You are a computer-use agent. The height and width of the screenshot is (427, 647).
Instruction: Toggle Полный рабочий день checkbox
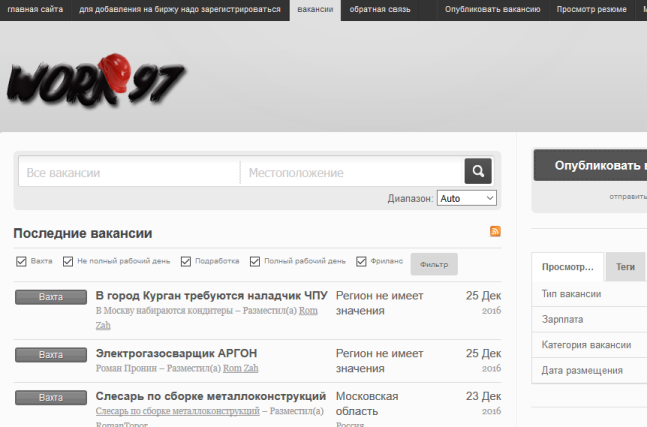(254, 262)
